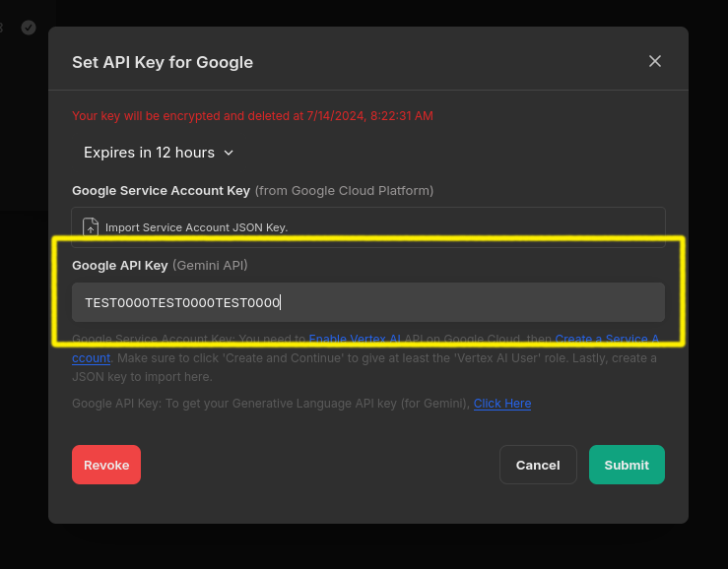Click the Google Service Account Key label
728x569 pixels.
pos(161,190)
